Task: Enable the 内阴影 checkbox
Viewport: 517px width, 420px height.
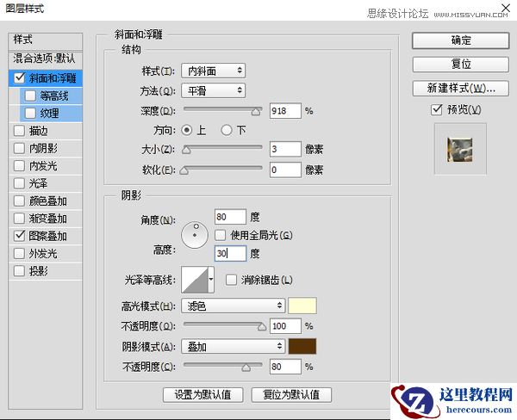Action: coord(20,148)
